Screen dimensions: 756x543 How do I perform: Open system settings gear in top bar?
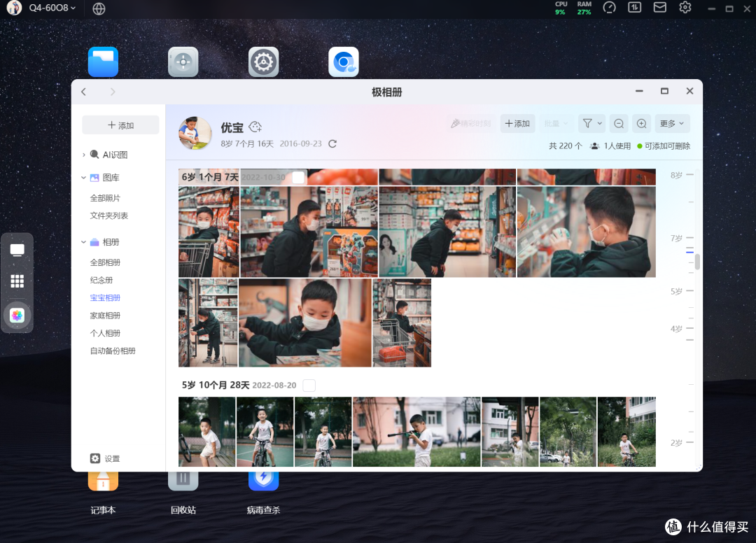(685, 7)
